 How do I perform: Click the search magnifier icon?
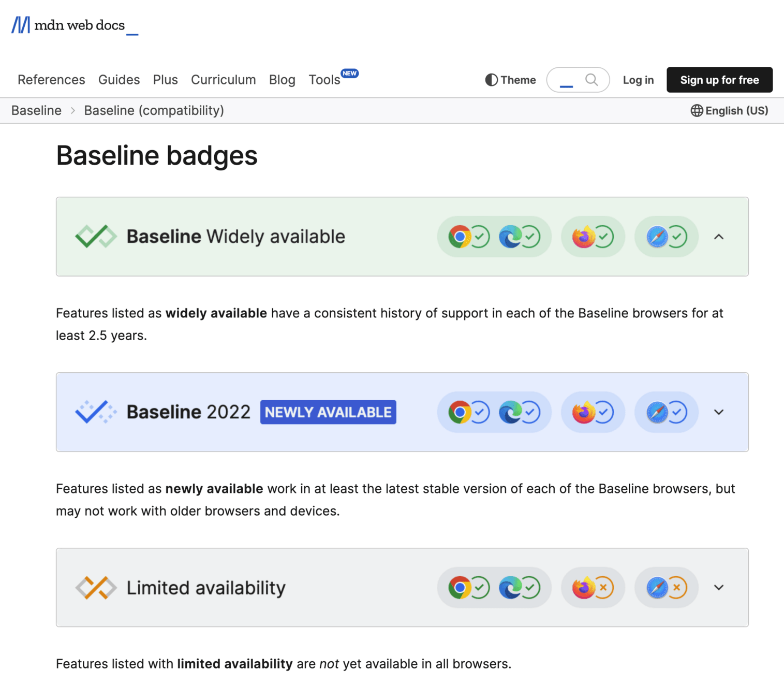click(x=591, y=80)
